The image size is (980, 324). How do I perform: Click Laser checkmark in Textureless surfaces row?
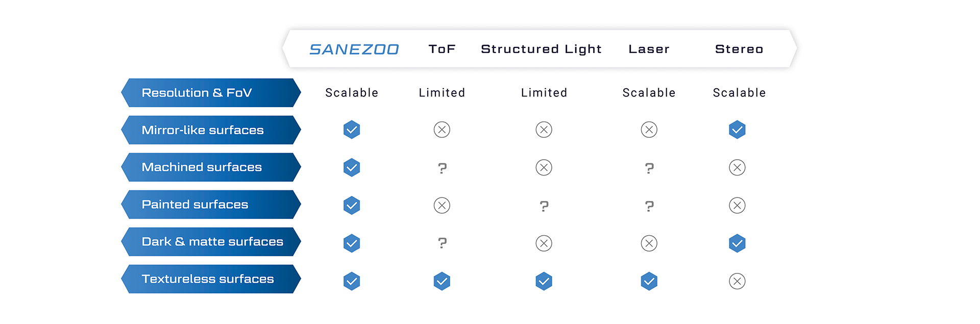[x=649, y=281]
